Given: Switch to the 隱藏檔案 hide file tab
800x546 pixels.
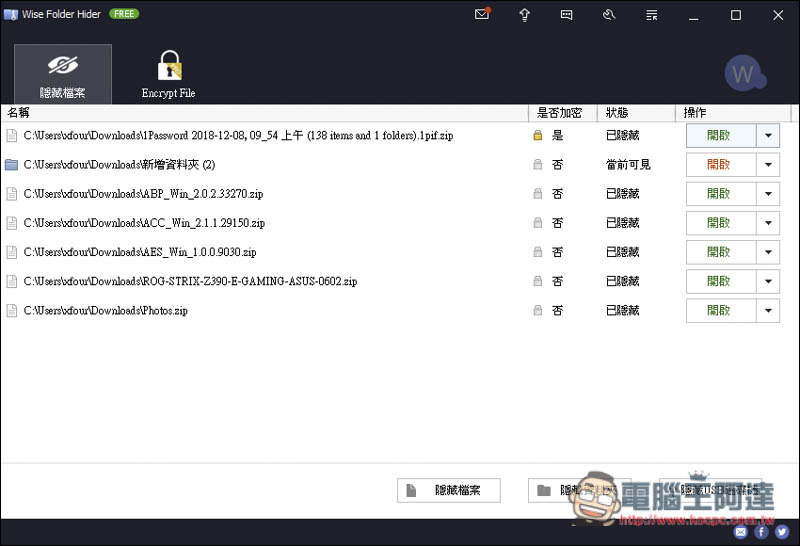Looking at the screenshot, I should (63, 74).
